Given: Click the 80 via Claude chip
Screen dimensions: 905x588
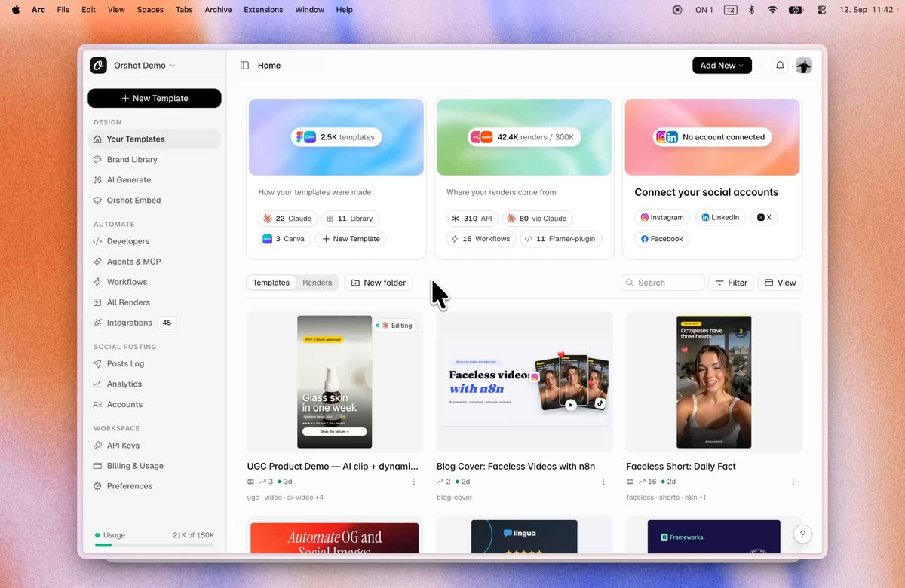Looking at the screenshot, I should (538, 219).
